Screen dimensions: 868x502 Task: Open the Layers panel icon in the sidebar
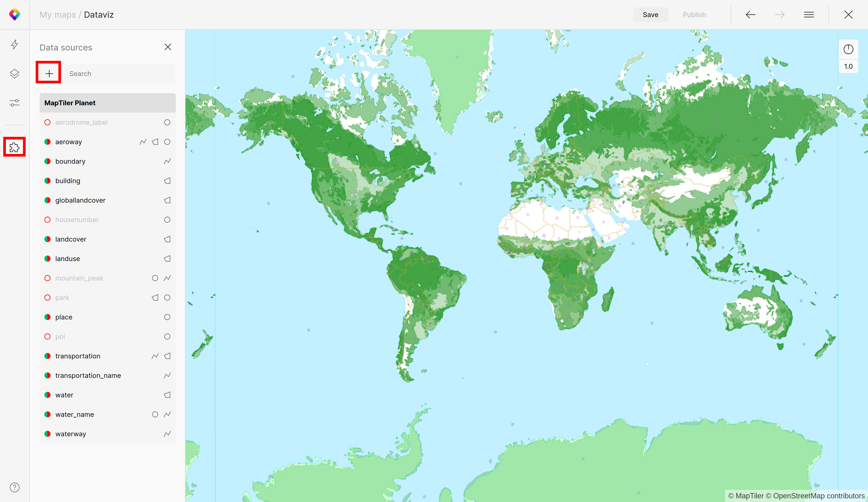[14, 73]
